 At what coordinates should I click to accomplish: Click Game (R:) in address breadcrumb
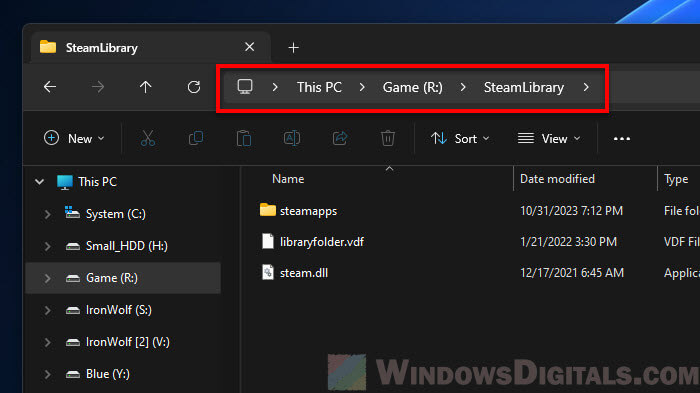[x=412, y=87]
